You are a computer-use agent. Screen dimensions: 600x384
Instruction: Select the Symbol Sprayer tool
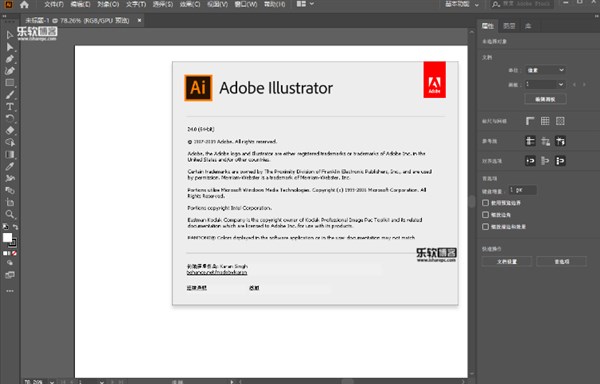pyautogui.click(x=10, y=178)
